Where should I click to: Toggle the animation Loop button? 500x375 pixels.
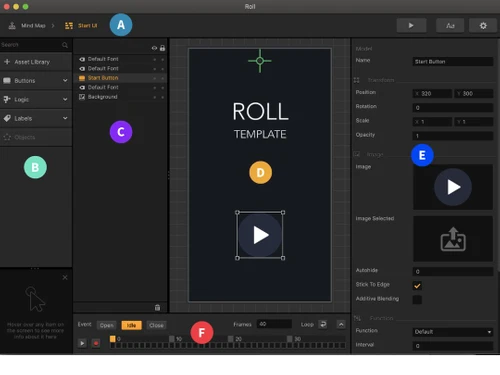pos(323,324)
